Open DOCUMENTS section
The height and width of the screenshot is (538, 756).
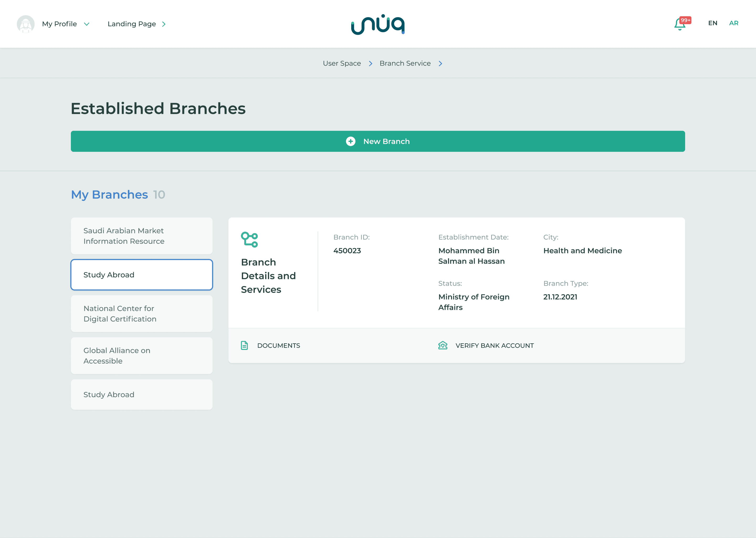pyautogui.click(x=278, y=345)
